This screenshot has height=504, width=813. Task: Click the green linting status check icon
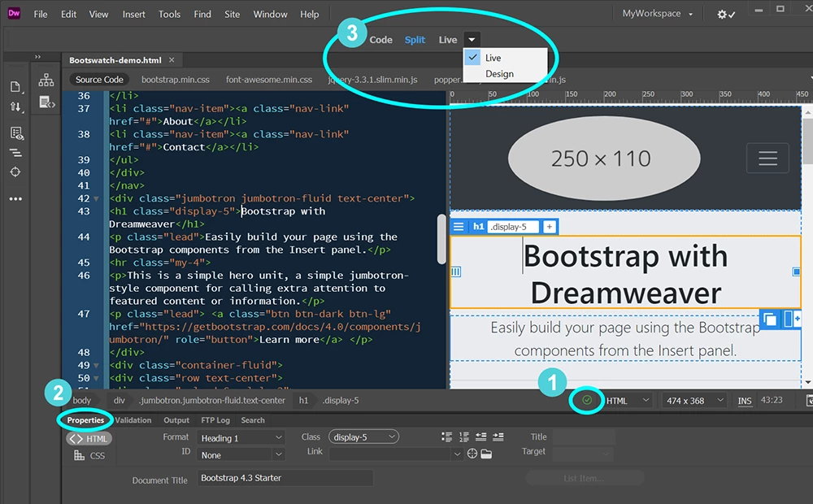pos(587,400)
